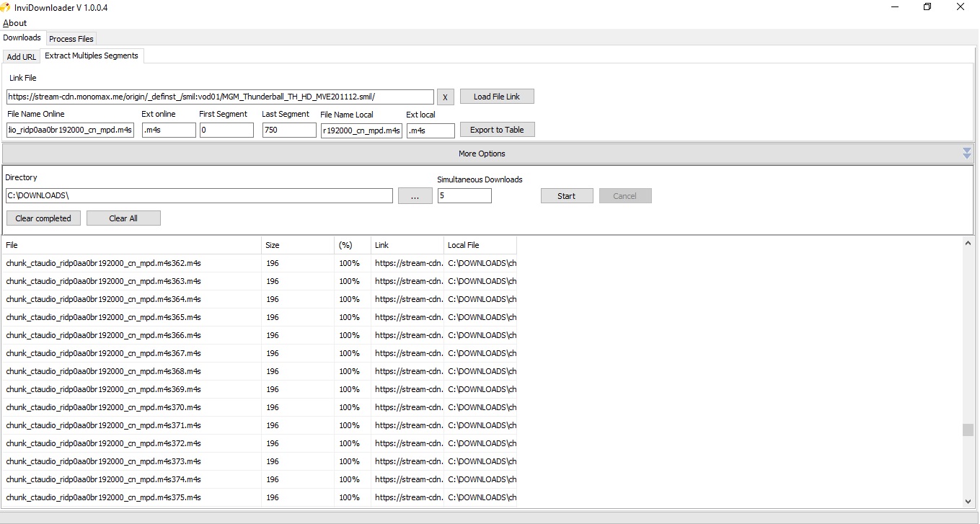Click the file list scrollbar thumb
980x524 pixels.
(x=968, y=430)
